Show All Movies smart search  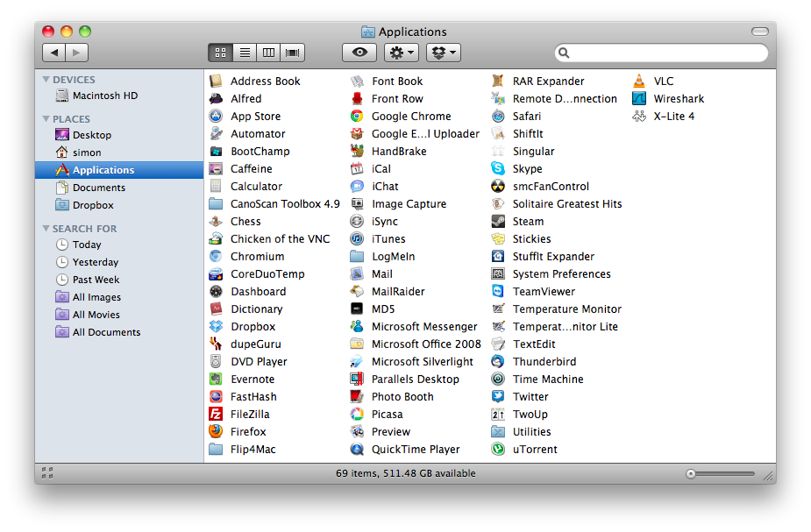coord(119,315)
